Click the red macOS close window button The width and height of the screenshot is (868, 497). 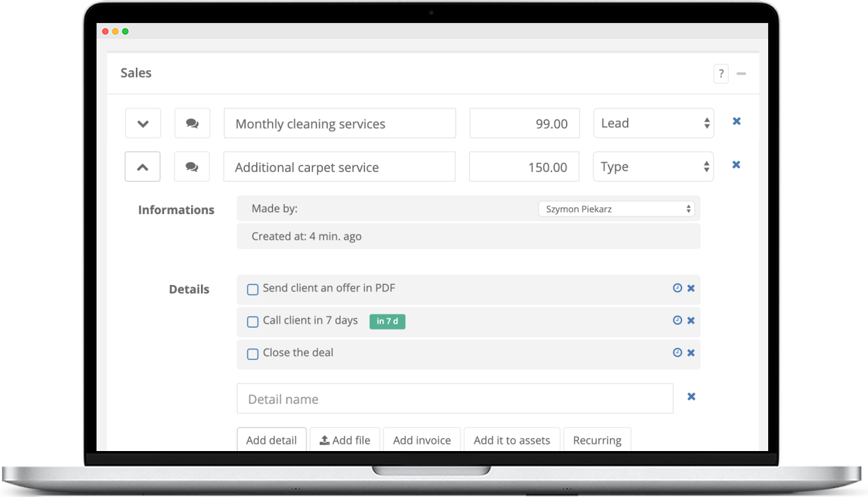[106, 32]
